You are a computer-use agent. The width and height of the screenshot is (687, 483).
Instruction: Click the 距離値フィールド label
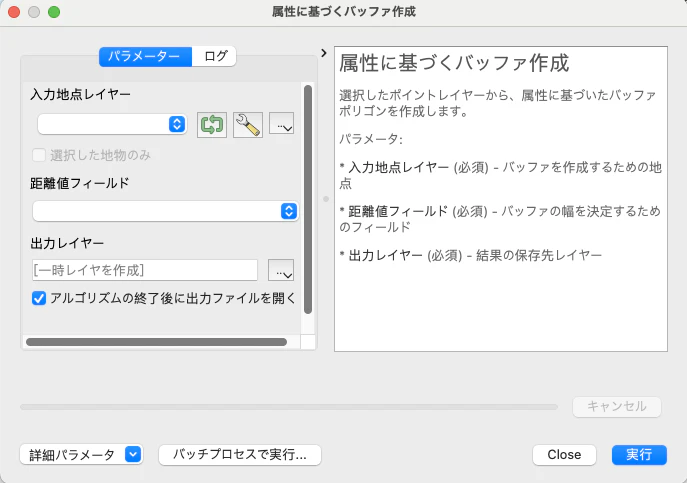click(80, 183)
